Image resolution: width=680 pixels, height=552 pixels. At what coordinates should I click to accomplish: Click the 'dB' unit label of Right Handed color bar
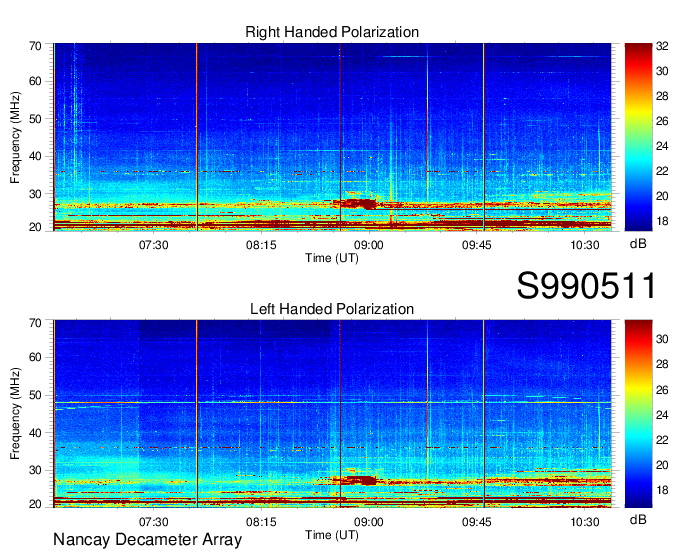[x=638, y=244]
